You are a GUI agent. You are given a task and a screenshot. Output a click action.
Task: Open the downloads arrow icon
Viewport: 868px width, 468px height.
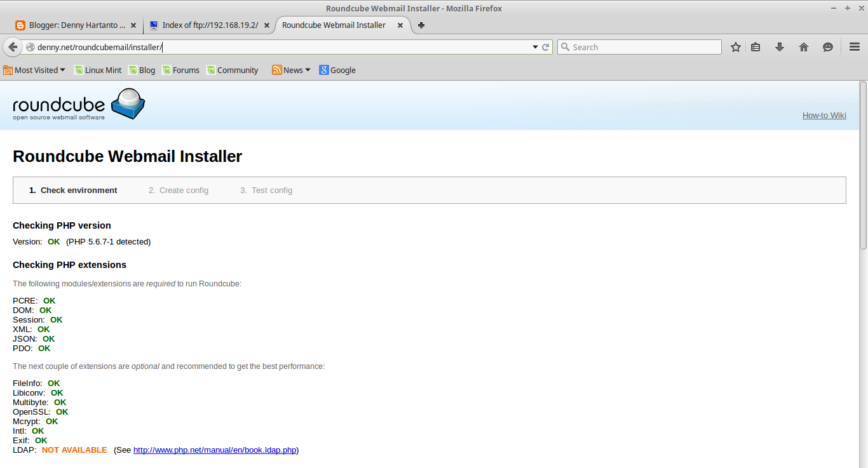[780, 47]
